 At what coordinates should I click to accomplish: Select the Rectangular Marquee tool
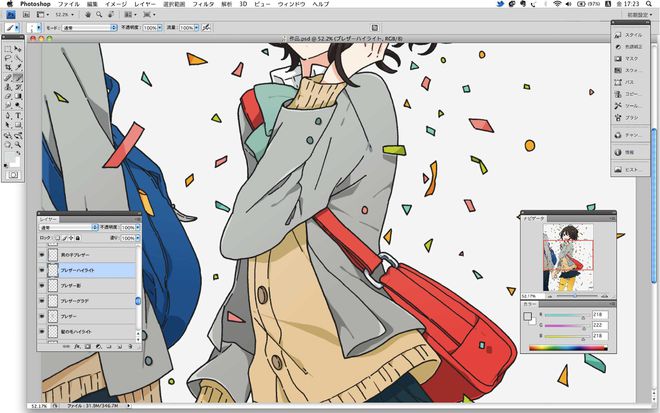(x=8, y=49)
